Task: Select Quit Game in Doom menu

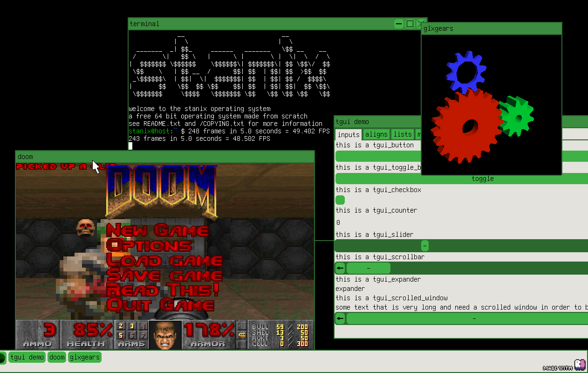Action: [x=160, y=304]
